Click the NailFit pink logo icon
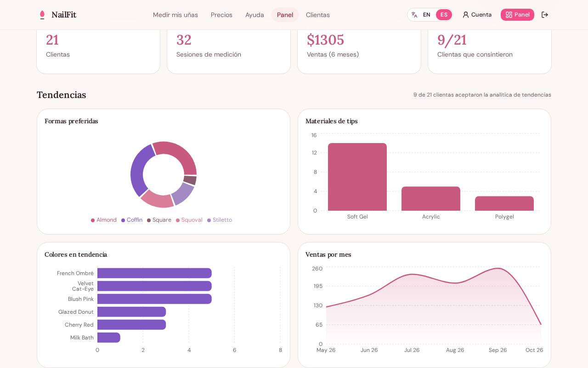588x368 pixels. click(x=42, y=15)
